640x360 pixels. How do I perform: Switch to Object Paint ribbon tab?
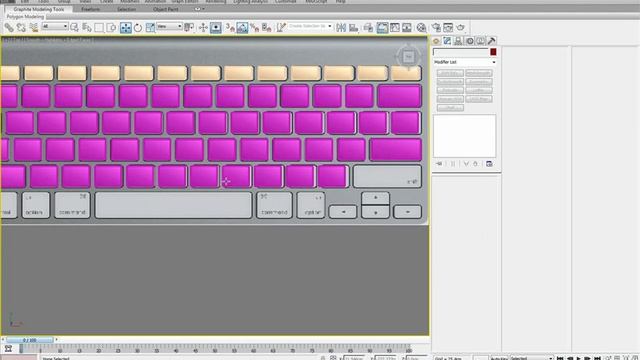[x=166, y=9]
